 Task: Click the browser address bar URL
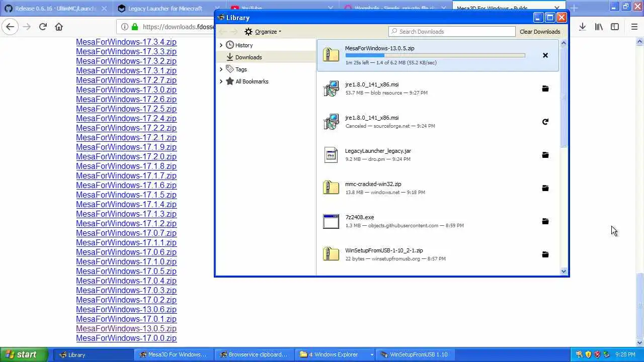[179, 27]
